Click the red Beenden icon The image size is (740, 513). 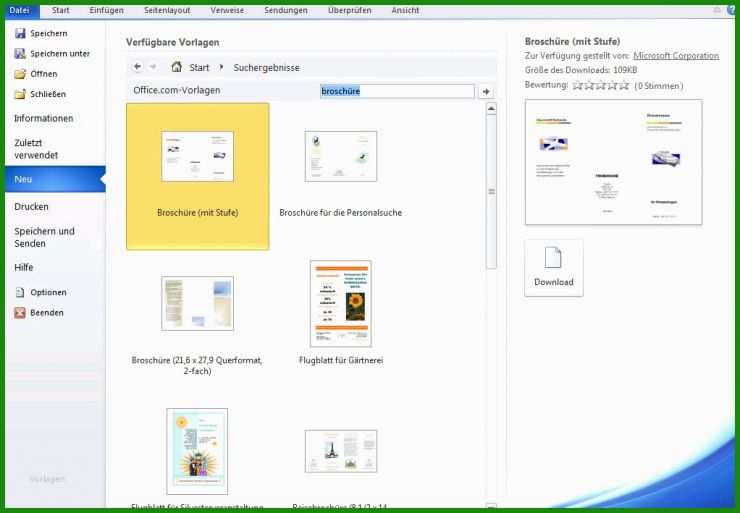click(x=20, y=312)
